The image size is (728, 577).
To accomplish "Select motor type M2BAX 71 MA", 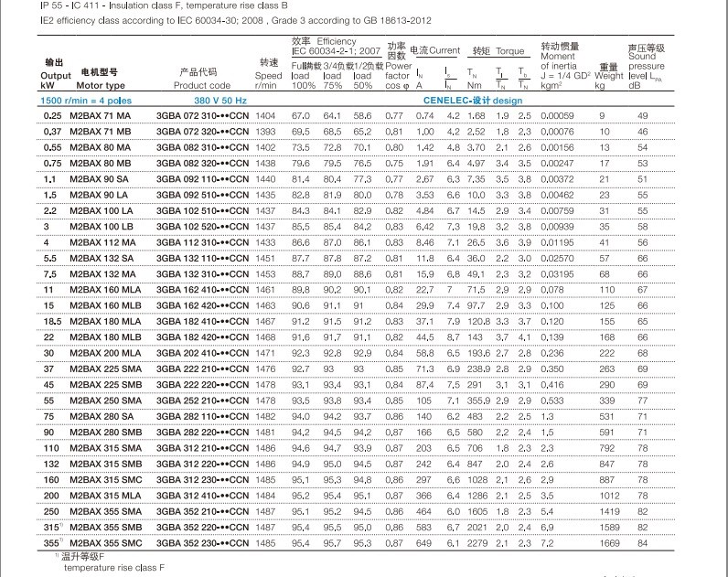I will 101,116.
